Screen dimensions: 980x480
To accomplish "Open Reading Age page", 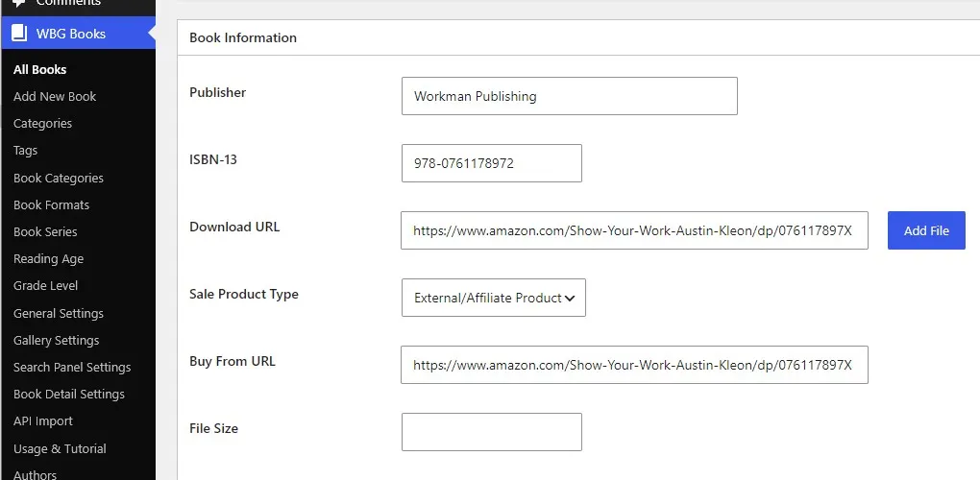I will coord(49,258).
